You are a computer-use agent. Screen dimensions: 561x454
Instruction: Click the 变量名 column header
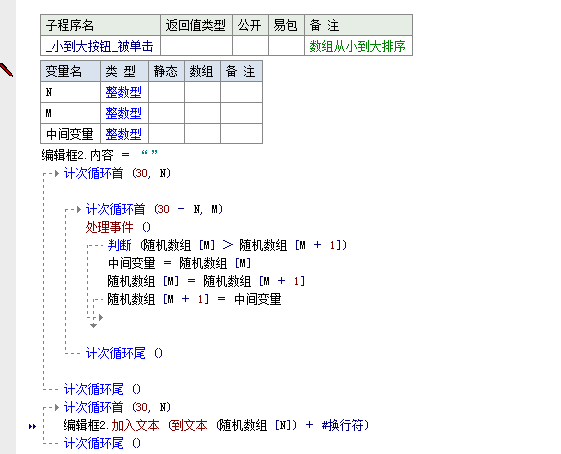(70, 71)
